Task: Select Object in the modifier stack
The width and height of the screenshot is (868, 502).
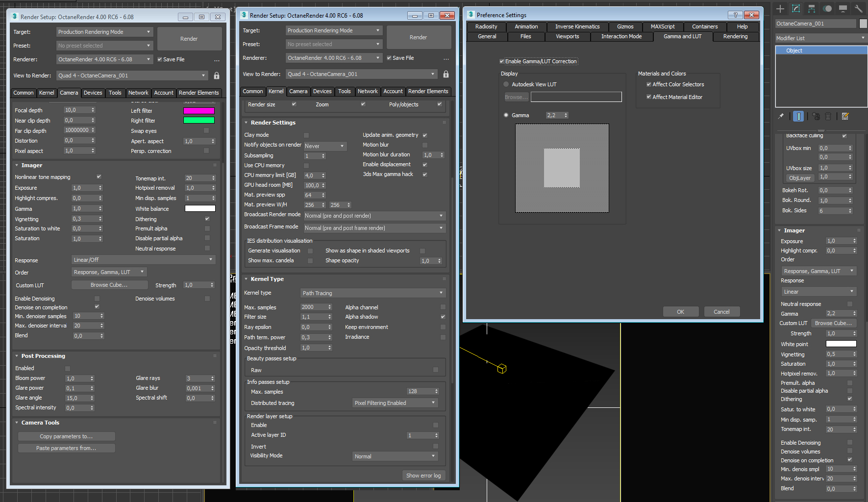Action: coord(821,50)
